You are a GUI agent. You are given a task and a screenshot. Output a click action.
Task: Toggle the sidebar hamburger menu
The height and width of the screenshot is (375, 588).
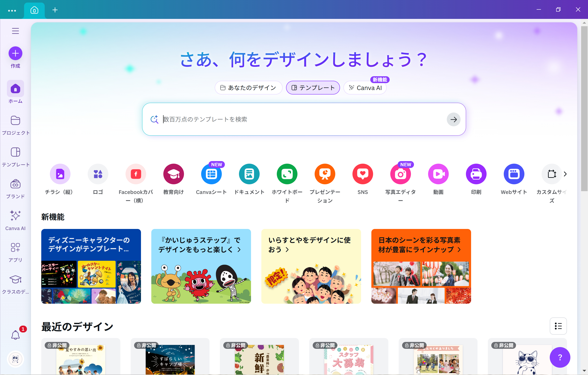click(15, 31)
